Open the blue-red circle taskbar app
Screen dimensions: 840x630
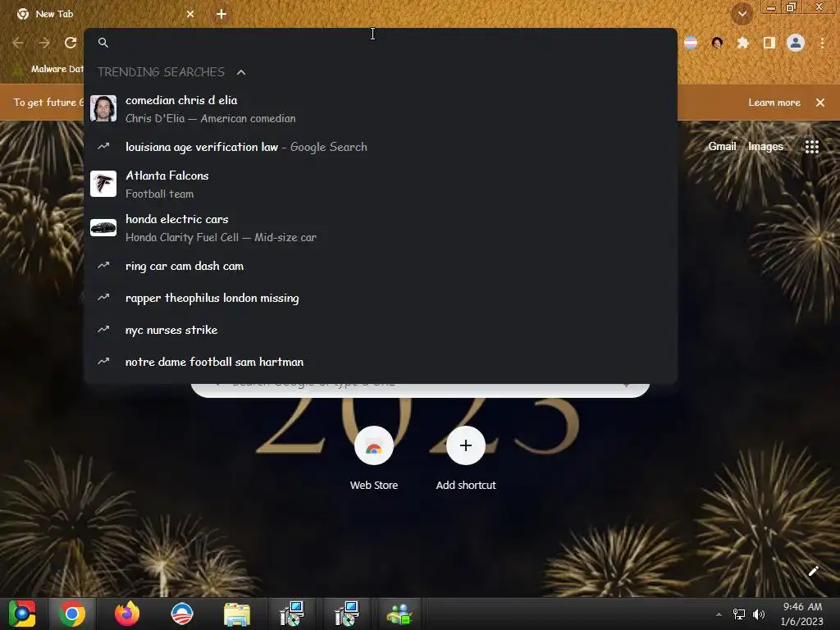(181, 614)
